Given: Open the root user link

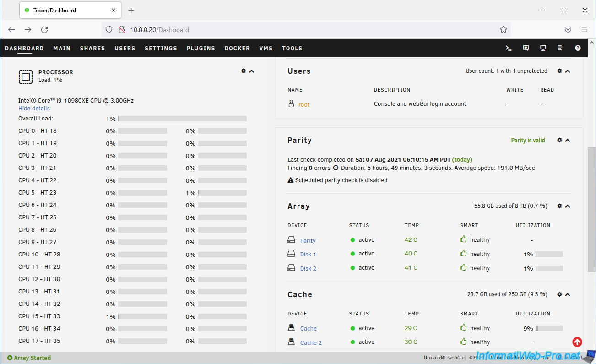Looking at the screenshot, I should click(x=304, y=104).
